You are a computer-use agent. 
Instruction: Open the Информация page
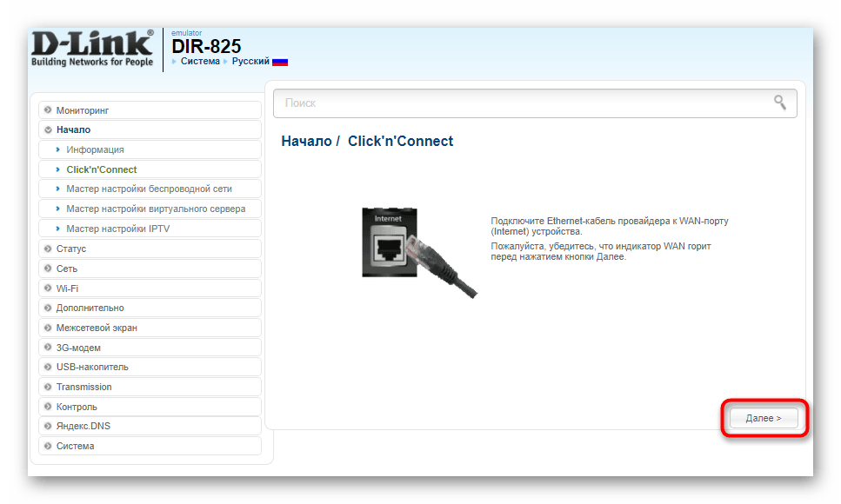point(95,149)
